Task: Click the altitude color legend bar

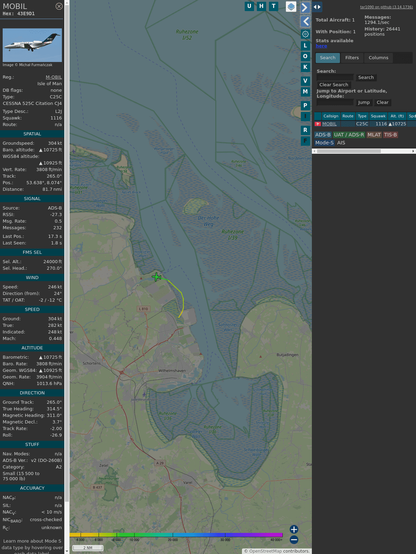Action: point(176,535)
